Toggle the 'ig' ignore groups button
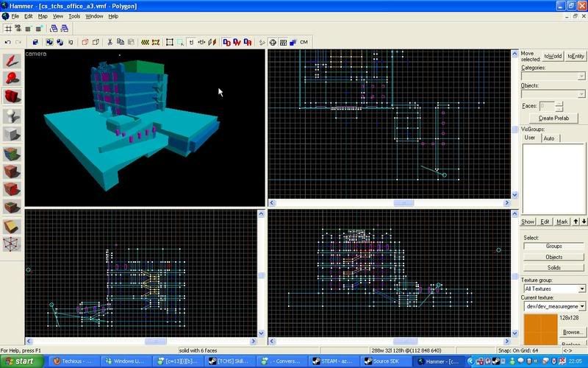Screen dimensions: 588x368 tap(71, 43)
